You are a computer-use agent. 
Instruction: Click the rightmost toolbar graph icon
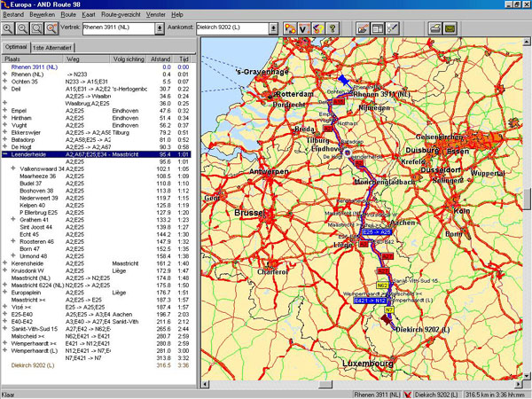[x=393, y=29]
